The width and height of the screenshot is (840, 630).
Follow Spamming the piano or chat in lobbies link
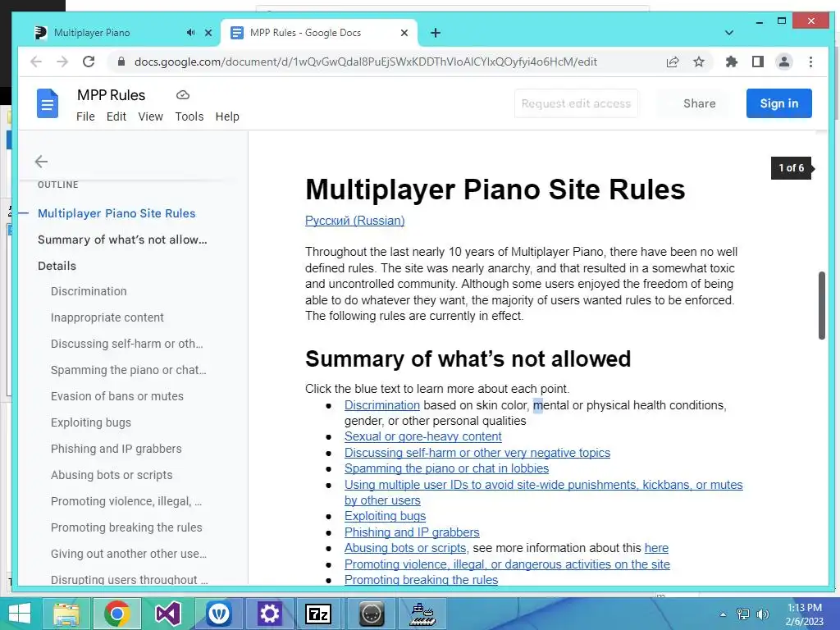[446, 468]
